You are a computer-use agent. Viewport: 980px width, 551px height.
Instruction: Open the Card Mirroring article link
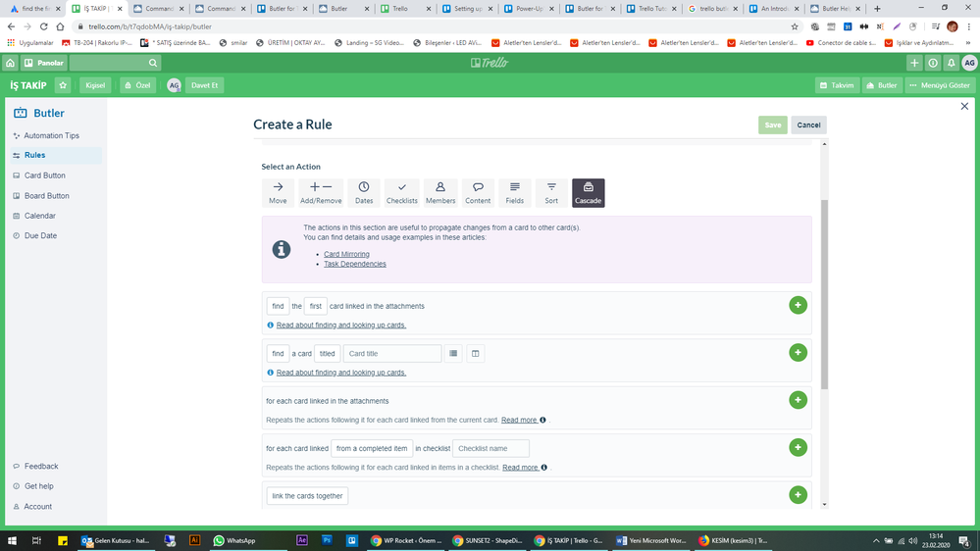(x=346, y=254)
